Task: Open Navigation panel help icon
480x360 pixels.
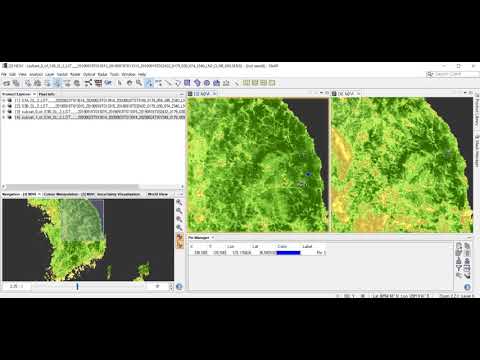Action: (179, 286)
